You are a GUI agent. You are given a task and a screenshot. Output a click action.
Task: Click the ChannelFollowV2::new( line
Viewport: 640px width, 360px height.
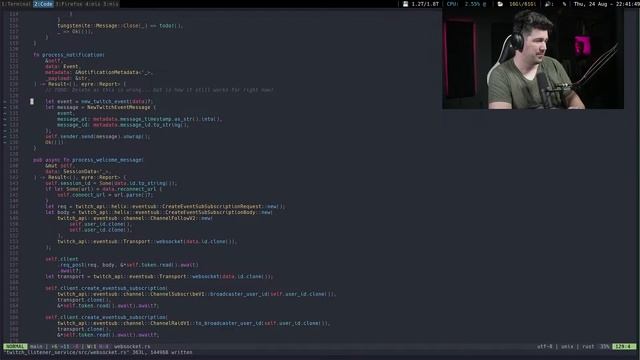pyautogui.click(x=135, y=218)
